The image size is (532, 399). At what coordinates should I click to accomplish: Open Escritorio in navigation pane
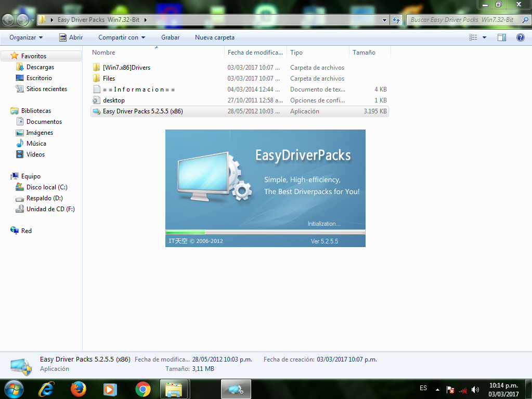pyautogui.click(x=34, y=78)
